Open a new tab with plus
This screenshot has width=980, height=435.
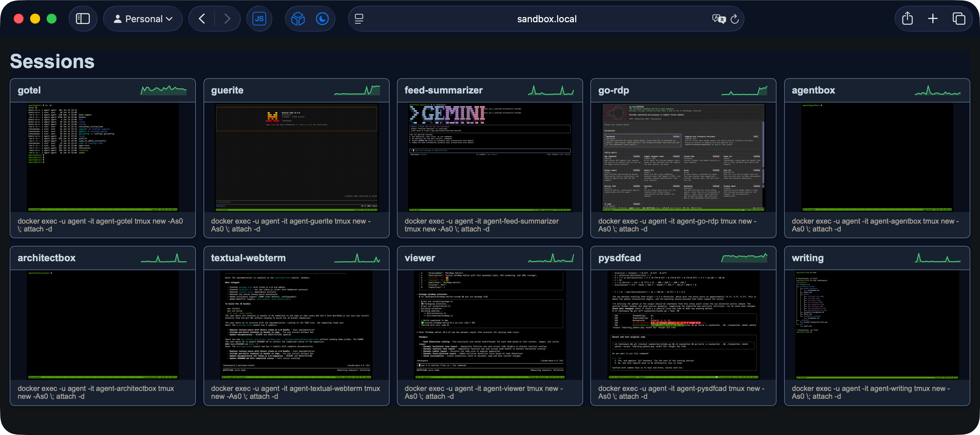pos(932,19)
